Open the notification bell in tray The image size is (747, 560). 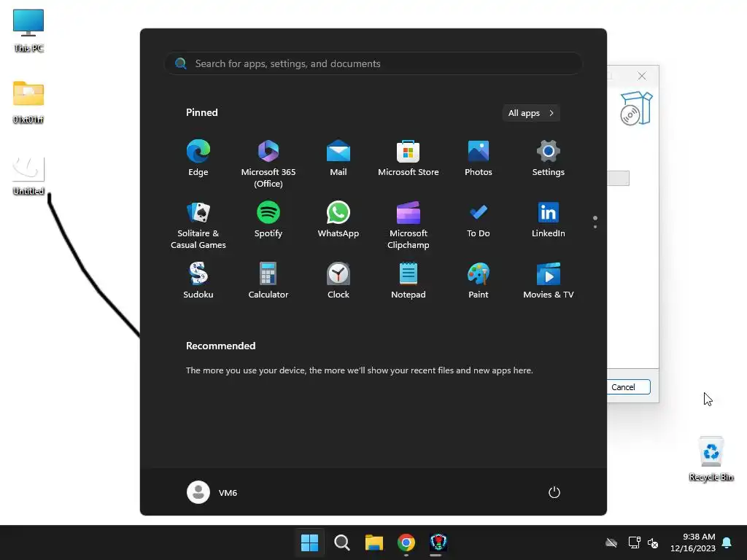tap(727, 542)
